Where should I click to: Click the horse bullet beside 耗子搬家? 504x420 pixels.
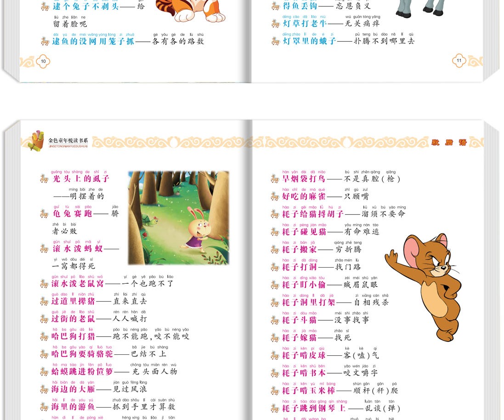(275, 249)
